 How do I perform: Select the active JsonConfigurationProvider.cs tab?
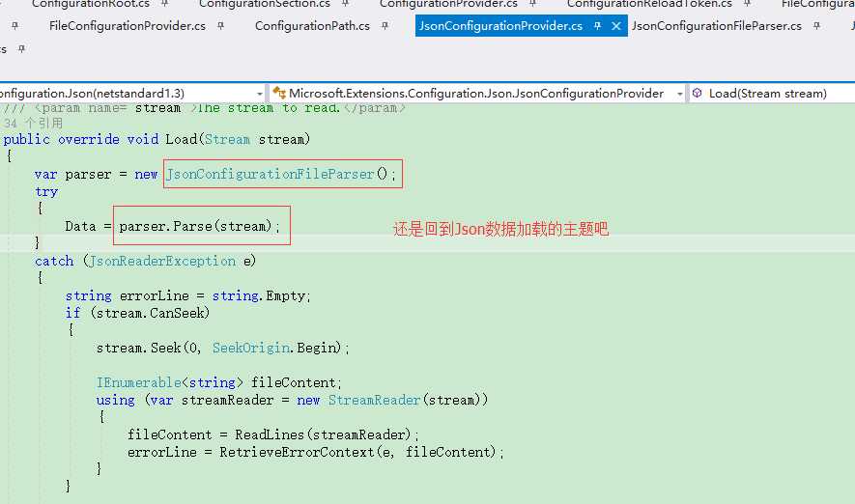500,26
